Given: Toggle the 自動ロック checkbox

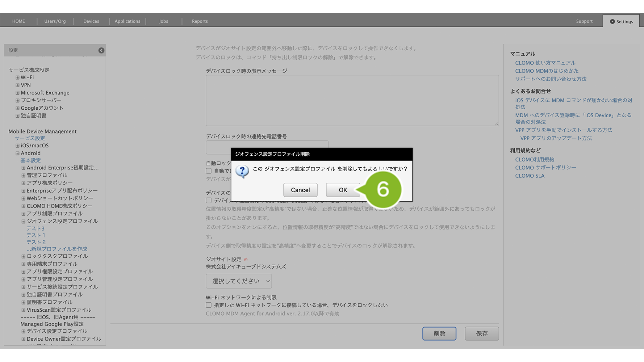Looking at the screenshot, I should 209,171.
